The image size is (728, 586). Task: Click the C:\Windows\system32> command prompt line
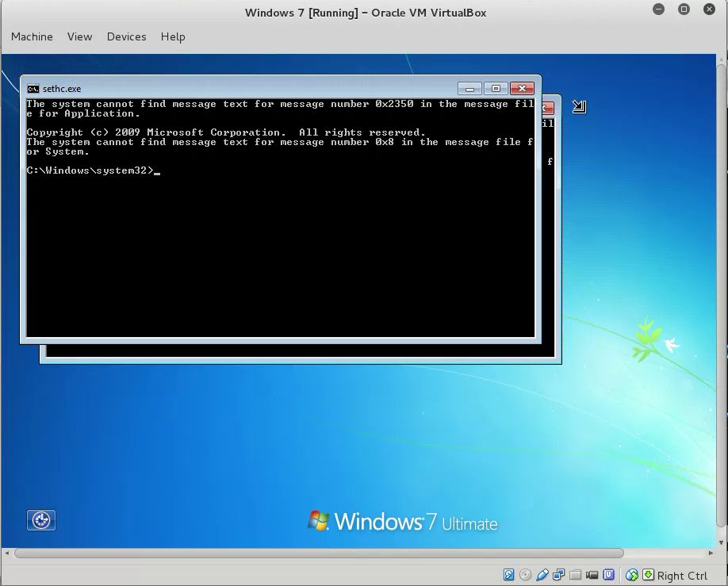[x=94, y=170]
